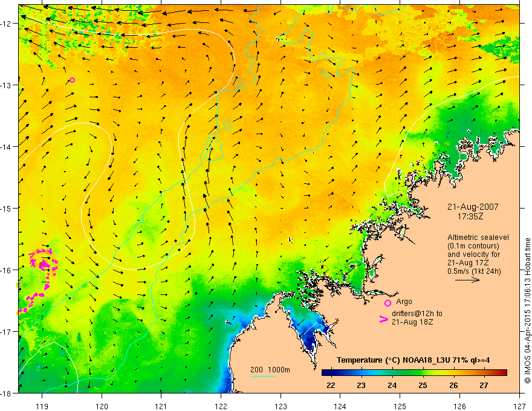
Task: Click the latitude axis label -16
Action: 7,270
